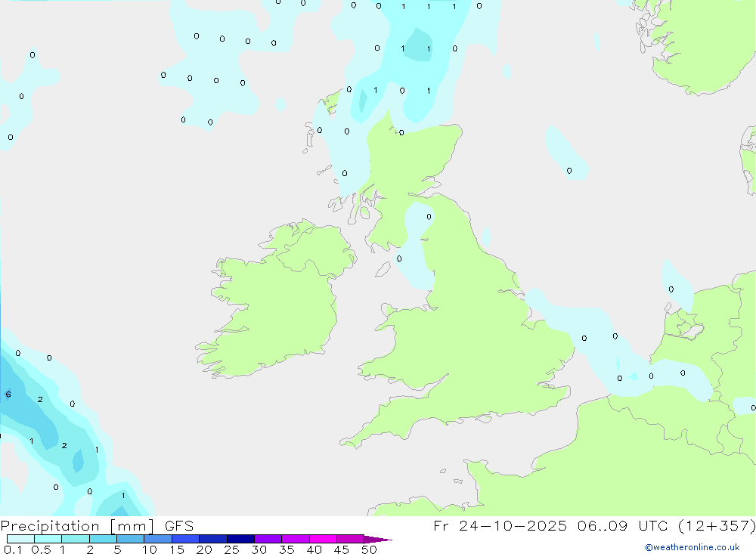Select the 45–50 mm legend swatch
Image resolution: width=756 pixels, height=554 pixels.
point(350,539)
